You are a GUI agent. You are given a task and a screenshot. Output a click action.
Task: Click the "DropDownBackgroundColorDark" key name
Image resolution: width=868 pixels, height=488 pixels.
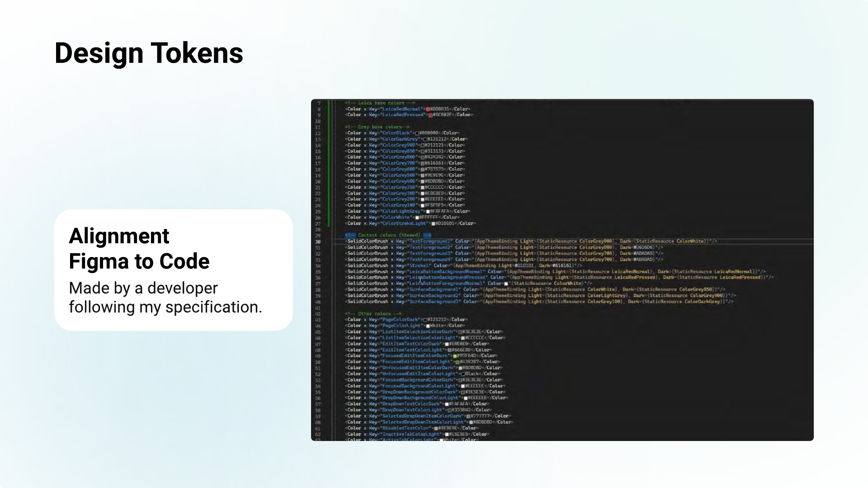click(419, 392)
